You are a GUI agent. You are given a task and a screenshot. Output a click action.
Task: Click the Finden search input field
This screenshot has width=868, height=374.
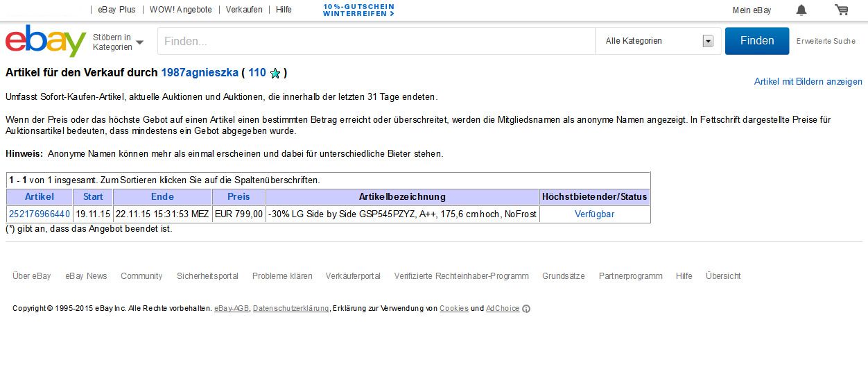(x=376, y=41)
